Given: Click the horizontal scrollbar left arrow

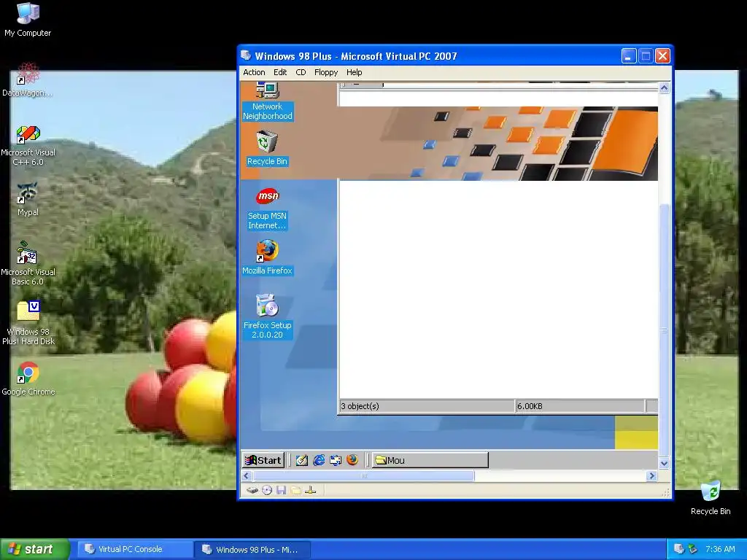Looking at the screenshot, I should point(247,475).
